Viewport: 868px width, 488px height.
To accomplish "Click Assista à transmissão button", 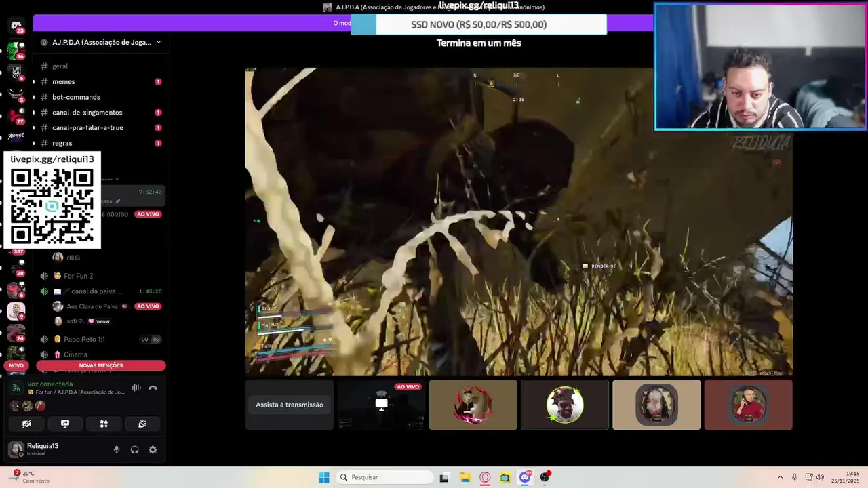I will tap(290, 405).
